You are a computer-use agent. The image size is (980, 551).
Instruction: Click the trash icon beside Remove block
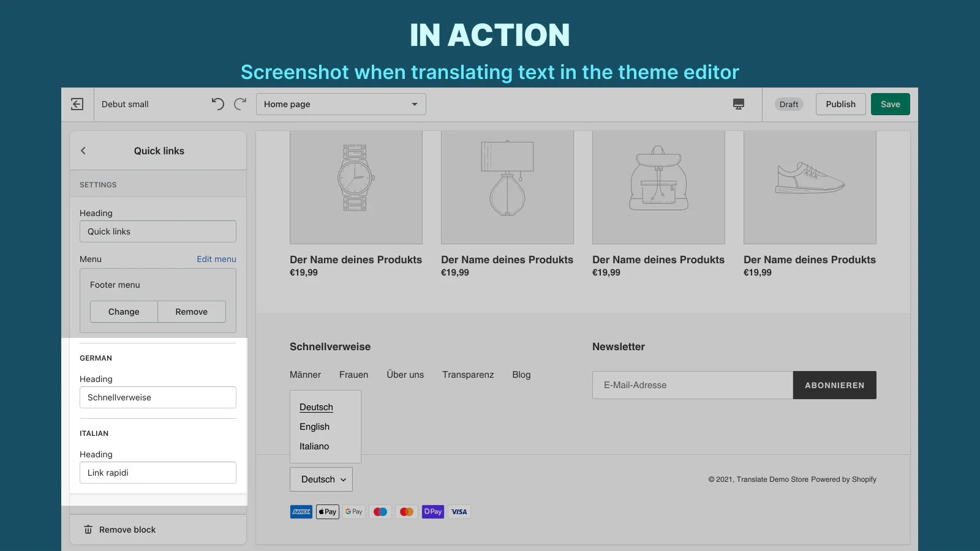[x=88, y=530]
